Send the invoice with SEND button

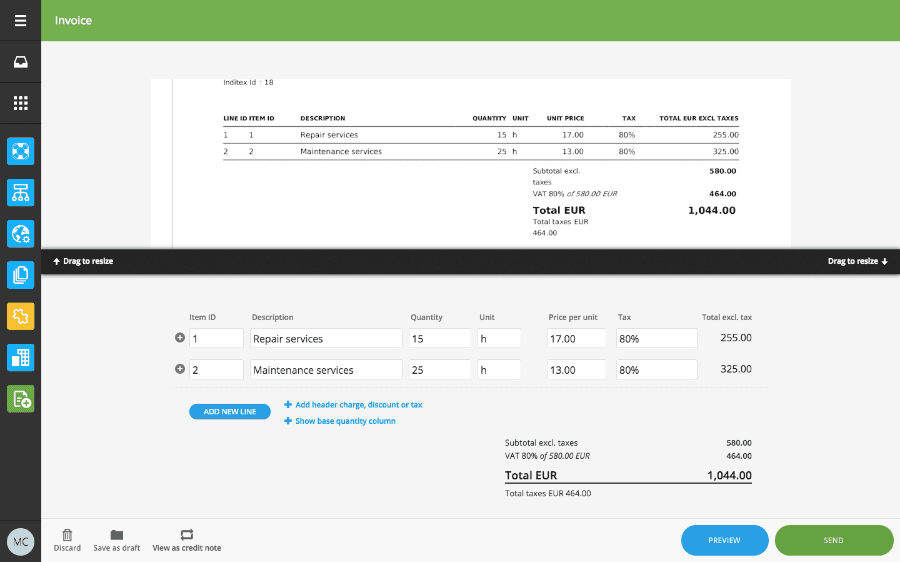point(833,540)
